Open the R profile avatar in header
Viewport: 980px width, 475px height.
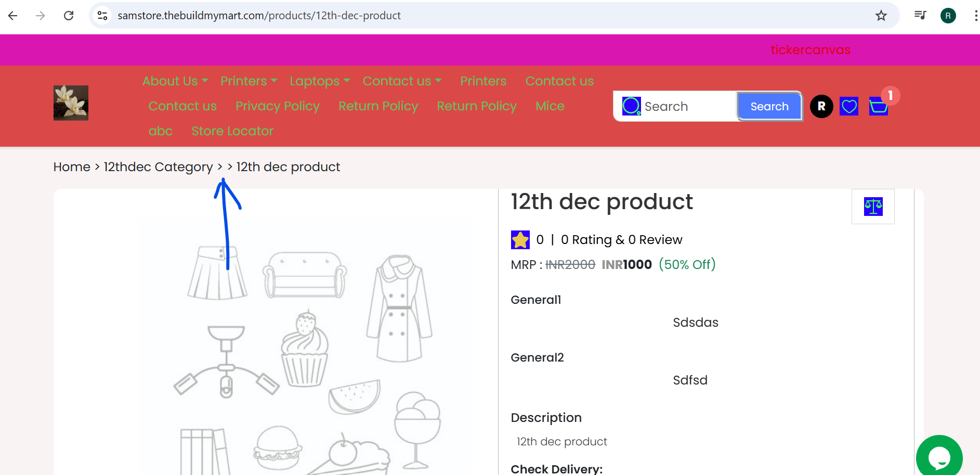[821, 107]
